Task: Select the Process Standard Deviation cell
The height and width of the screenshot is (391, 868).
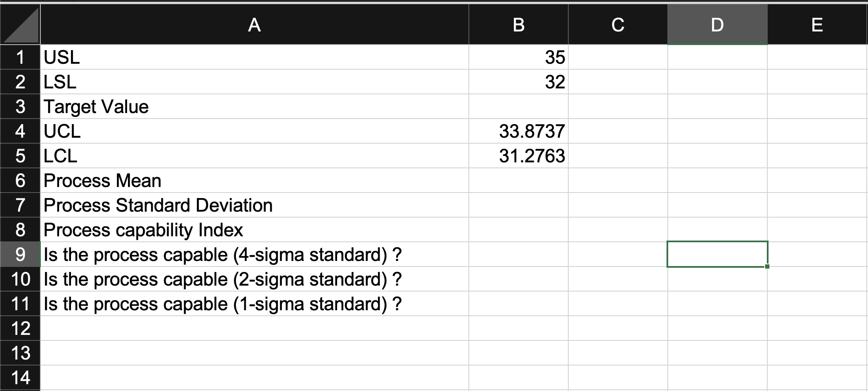Action: tap(255, 205)
